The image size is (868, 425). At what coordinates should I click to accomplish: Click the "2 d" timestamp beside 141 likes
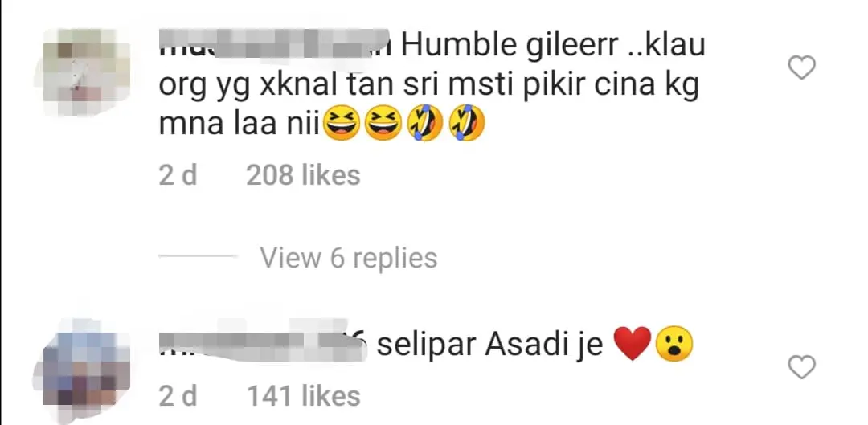pyautogui.click(x=178, y=396)
